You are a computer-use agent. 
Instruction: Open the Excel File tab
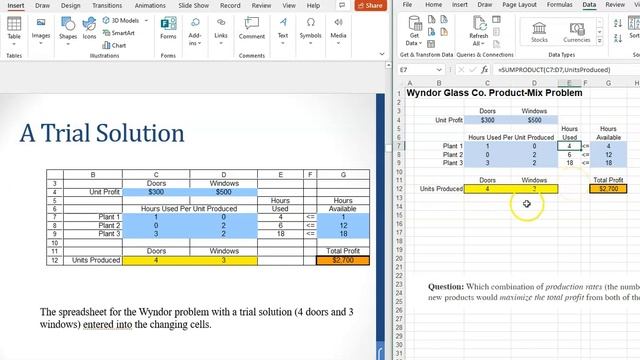tap(407, 4)
